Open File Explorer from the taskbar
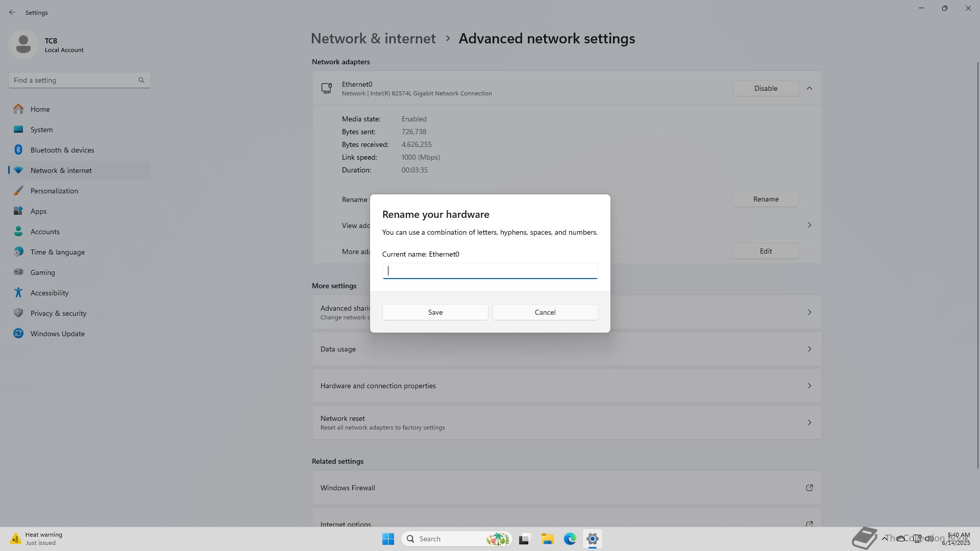The image size is (980, 551). (x=547, y=539)
